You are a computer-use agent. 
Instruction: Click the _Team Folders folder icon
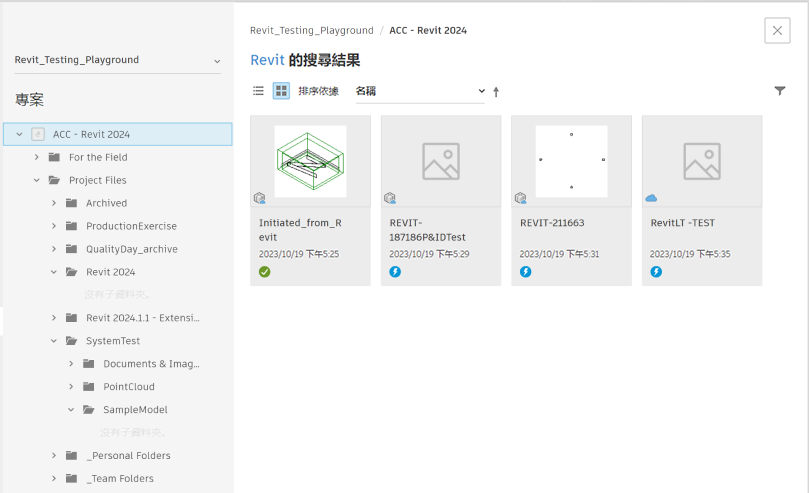[71, 479]
